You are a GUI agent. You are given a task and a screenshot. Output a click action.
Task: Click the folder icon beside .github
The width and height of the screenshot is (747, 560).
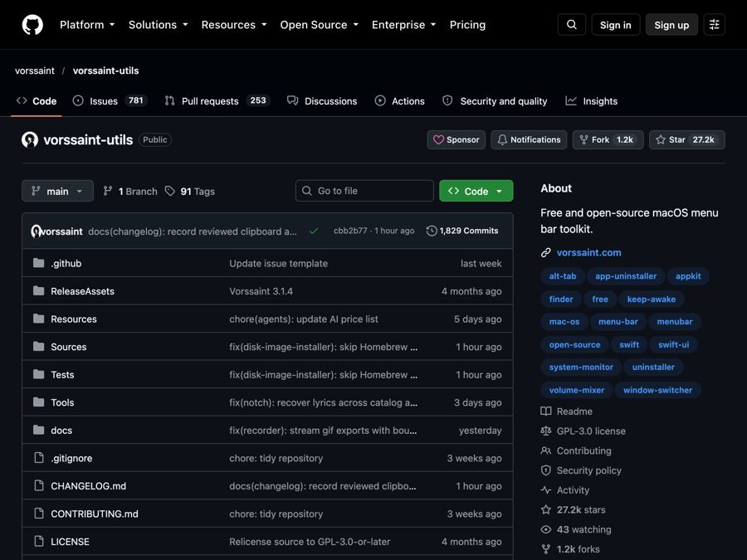coord(38,263)
